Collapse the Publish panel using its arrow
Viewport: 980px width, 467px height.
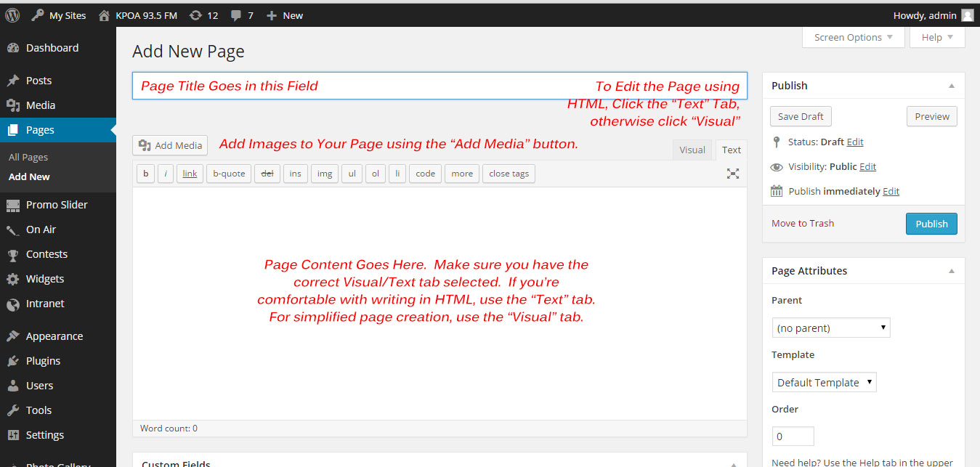click(951, 86)
